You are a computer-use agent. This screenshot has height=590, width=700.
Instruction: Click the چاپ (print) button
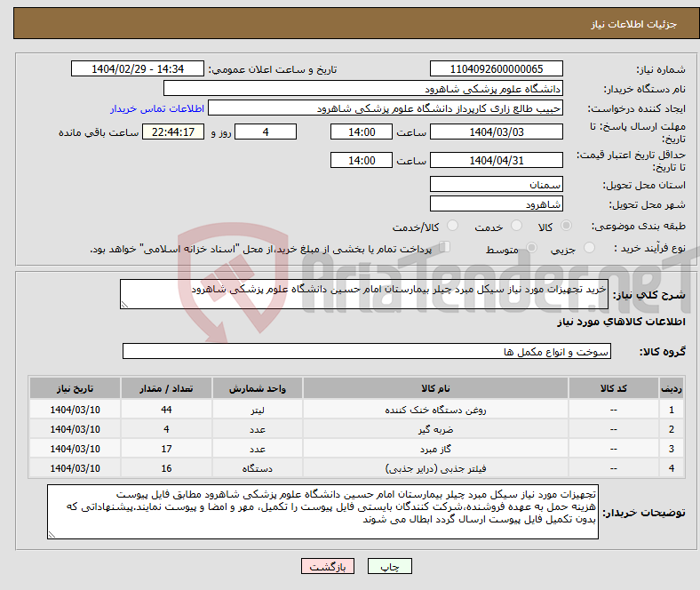click(389, 566)
